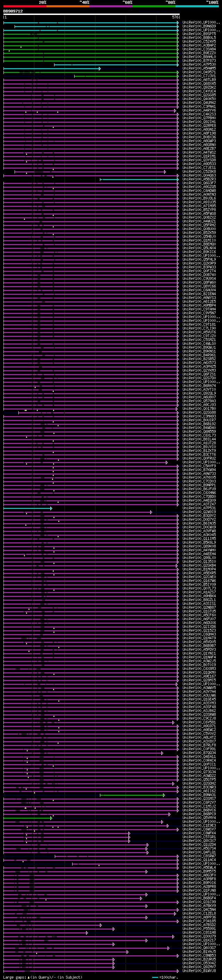Select hit label UniRef100_Q92IH1
Image resolution: width=222 pixels, height=980 pixels.
click(x=199, y=122)
